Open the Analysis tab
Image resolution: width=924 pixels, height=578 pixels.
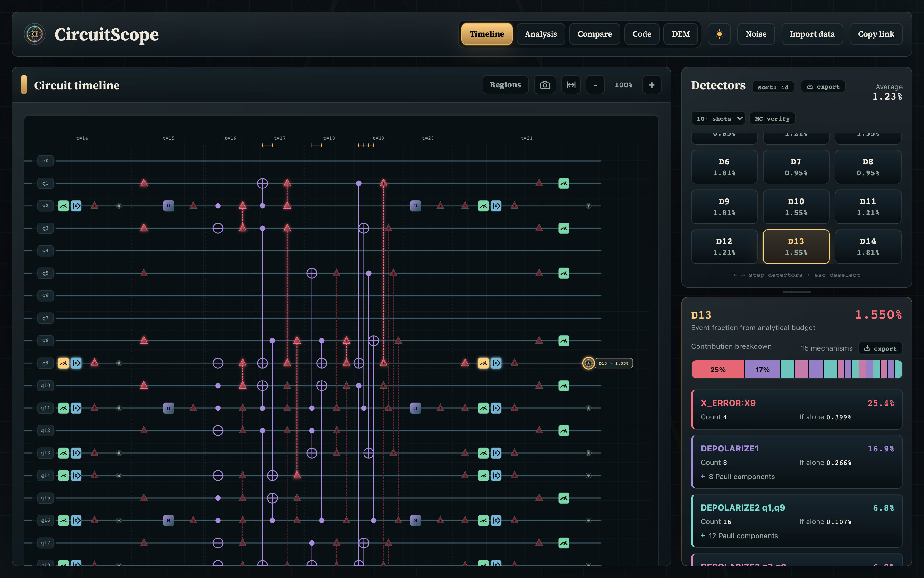(541, 34)
